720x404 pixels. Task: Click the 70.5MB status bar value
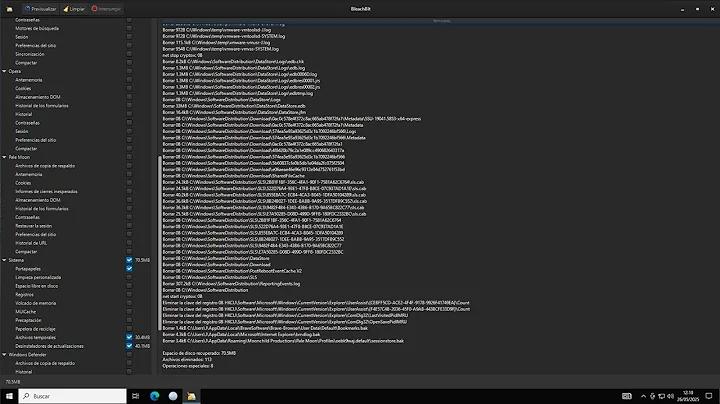pos(13,382)
